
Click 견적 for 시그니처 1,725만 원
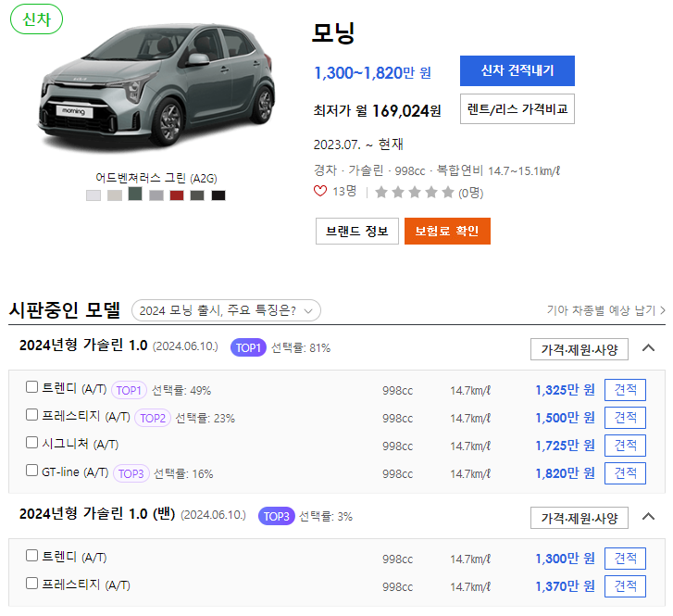pos(625,446)
